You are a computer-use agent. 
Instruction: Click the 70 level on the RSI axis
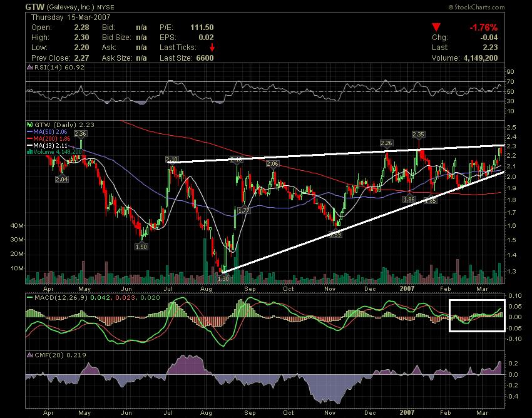coord(511,82)
